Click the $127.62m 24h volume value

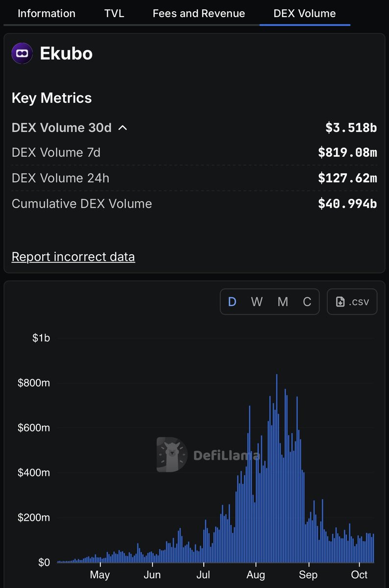[x=348, y=178]
